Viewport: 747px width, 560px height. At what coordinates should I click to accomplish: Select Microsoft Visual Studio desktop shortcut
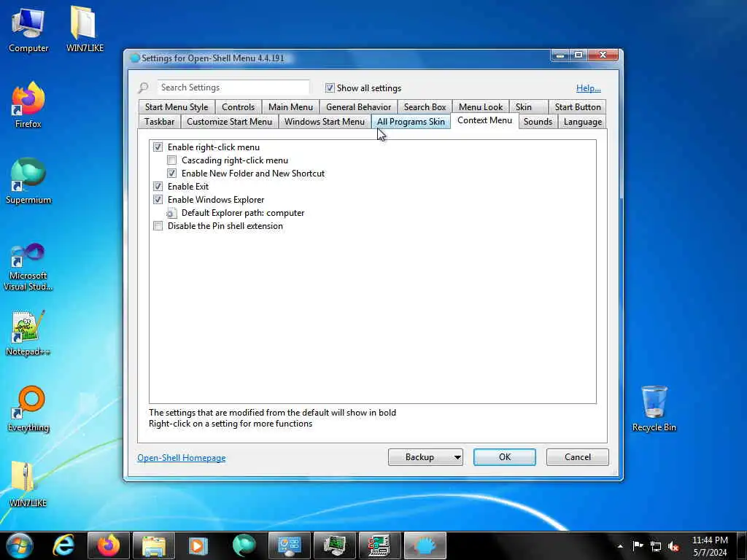pyautogui.click(x=28, y=267)
